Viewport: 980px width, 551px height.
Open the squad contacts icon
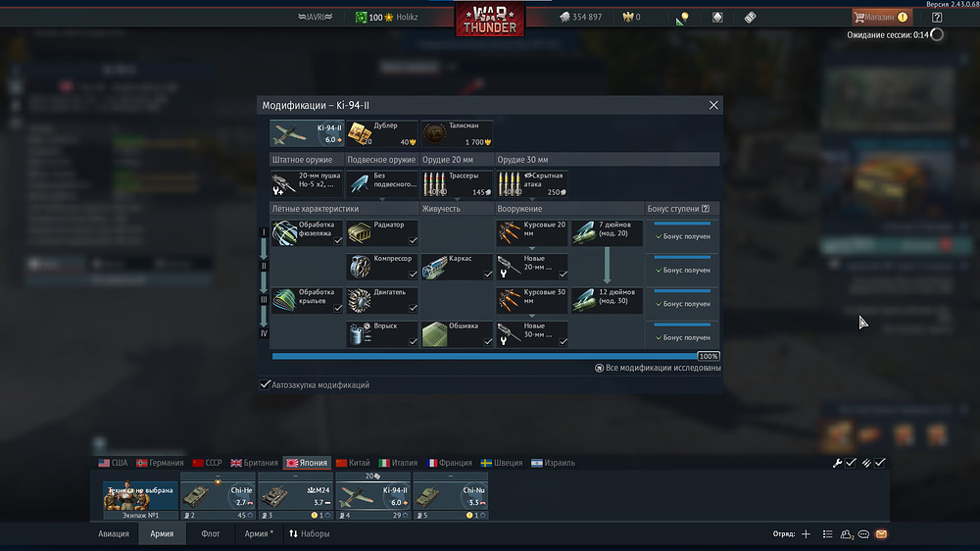847,534
